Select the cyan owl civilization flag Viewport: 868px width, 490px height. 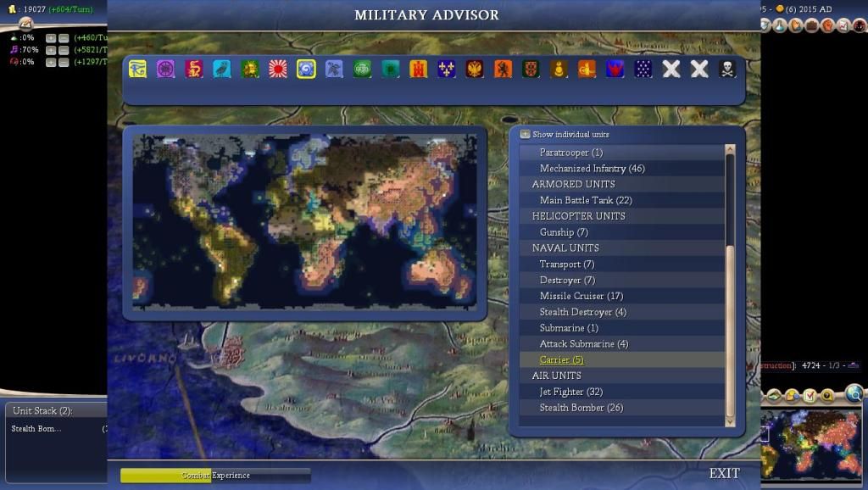click(222, 70)
